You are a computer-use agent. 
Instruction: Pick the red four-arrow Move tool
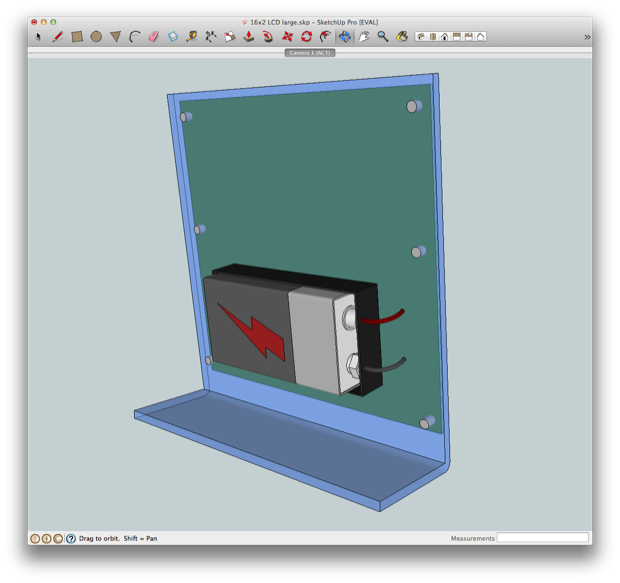coord(287,37)
